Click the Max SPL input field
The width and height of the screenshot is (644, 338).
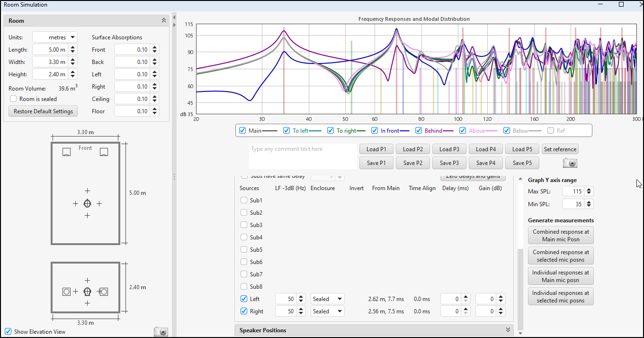(573, 192)
